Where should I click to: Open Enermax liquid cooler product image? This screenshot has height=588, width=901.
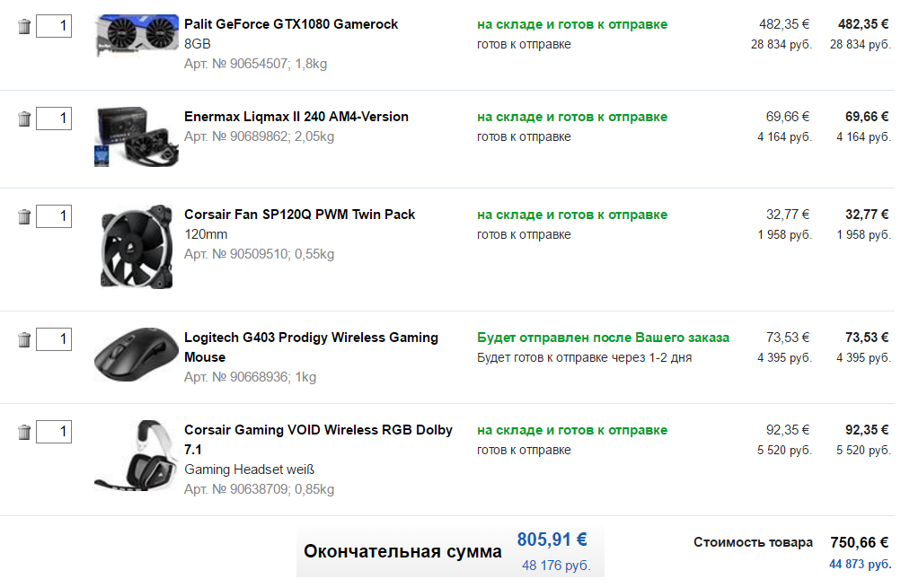coord(137,135)
